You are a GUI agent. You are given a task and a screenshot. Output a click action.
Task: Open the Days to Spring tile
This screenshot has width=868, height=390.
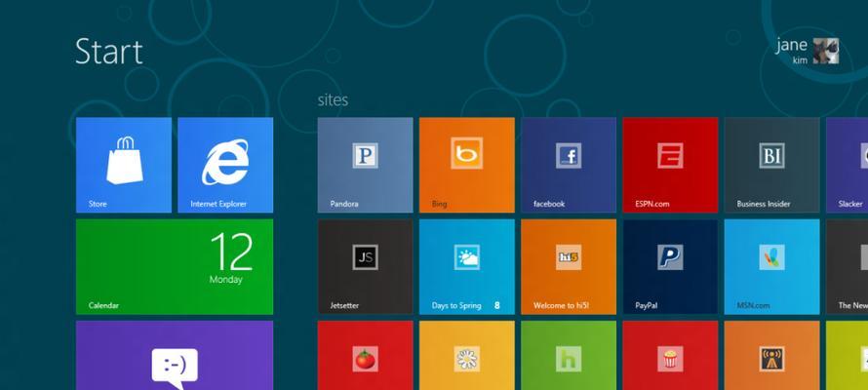[x=466, y=266]
